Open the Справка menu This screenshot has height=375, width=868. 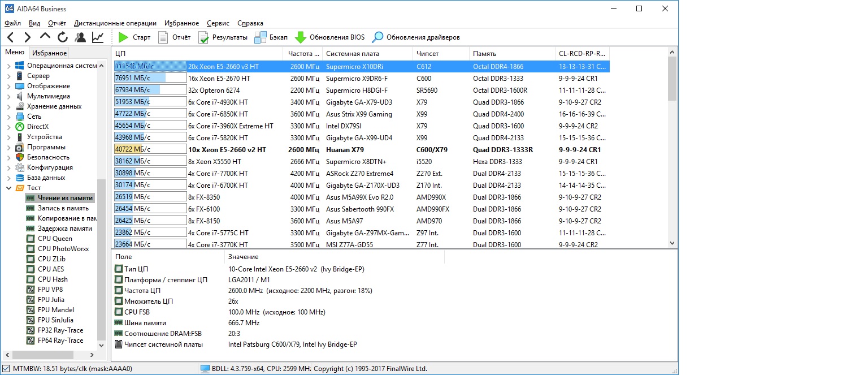tap(250, 23)
